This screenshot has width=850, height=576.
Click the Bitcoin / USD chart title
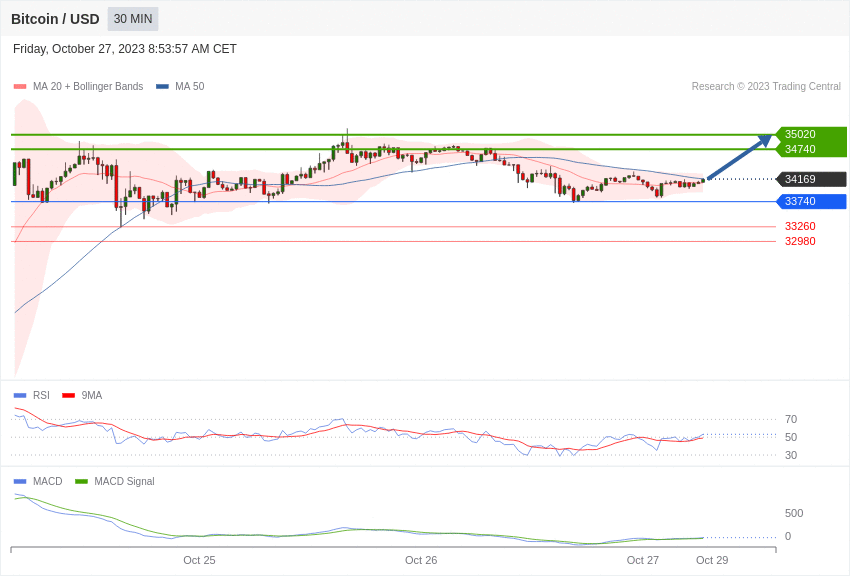click(x=55, y=19)
